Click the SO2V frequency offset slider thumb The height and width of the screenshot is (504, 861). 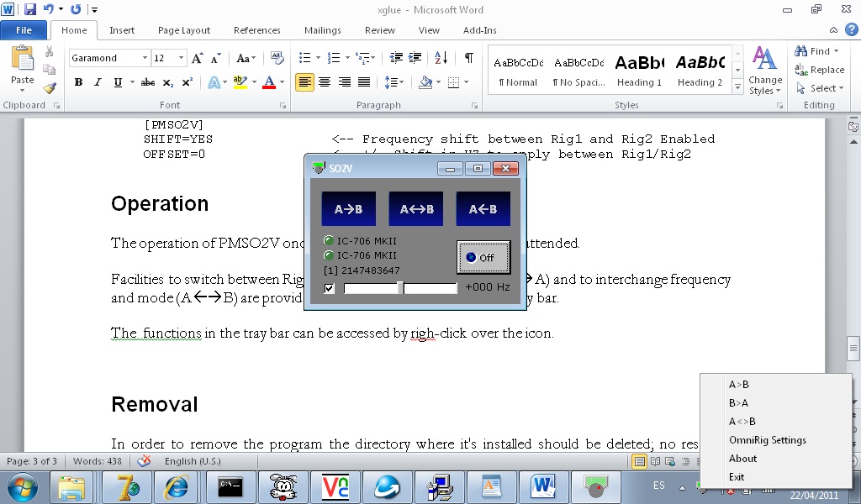click(401, 287)
